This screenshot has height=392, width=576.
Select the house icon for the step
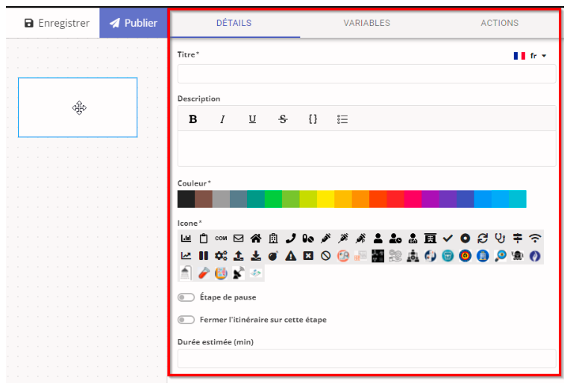point(256,238)
